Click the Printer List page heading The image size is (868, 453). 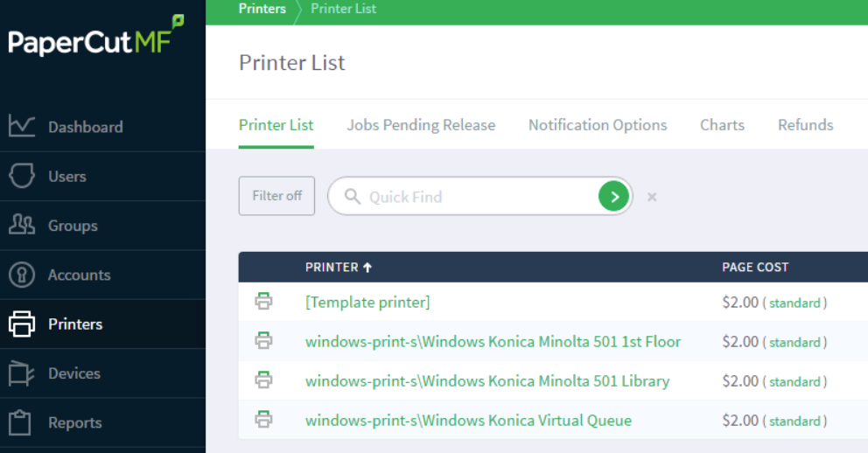(x=291, y=62)
